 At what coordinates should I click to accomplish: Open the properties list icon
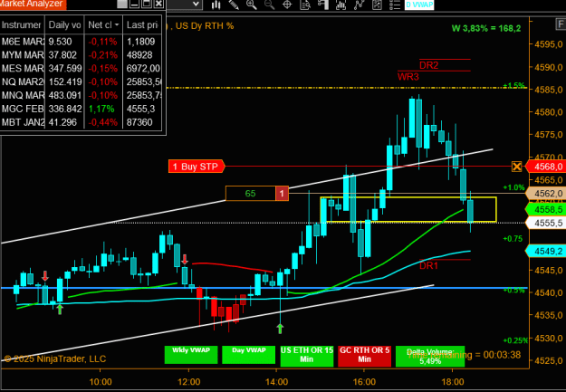pyautogui.click(x=395, y=5)
